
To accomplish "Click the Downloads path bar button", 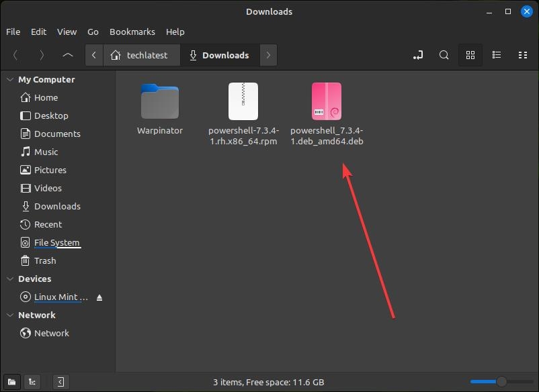I will pyautogui.click(x=220, y=55).
